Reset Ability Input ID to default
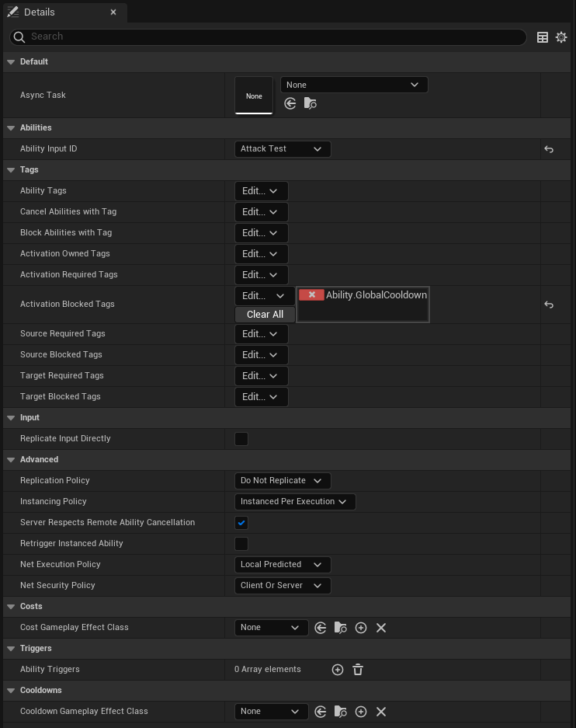The height and width of the screenshot is (728, 576). coord(549,149)
